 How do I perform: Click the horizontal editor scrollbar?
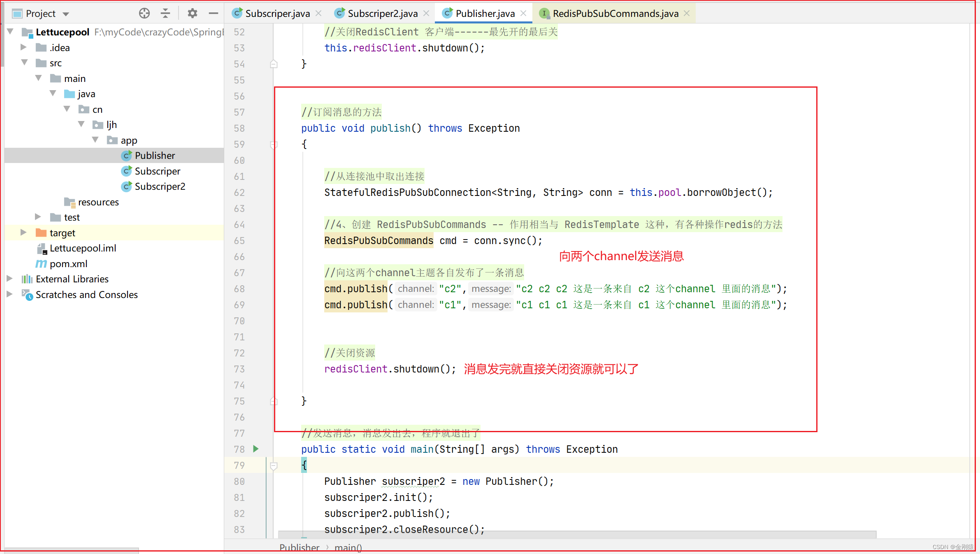pyautogui.click(x=577, y=534)
